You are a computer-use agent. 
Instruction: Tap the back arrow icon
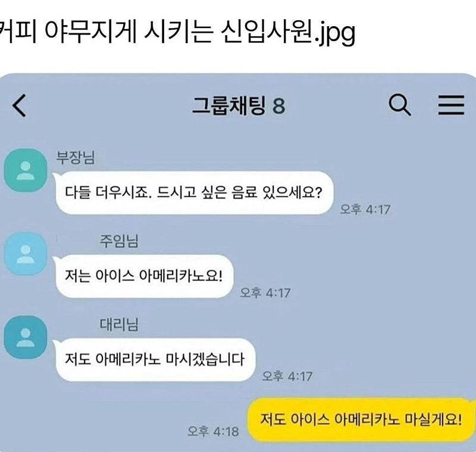tap(19, 105)
